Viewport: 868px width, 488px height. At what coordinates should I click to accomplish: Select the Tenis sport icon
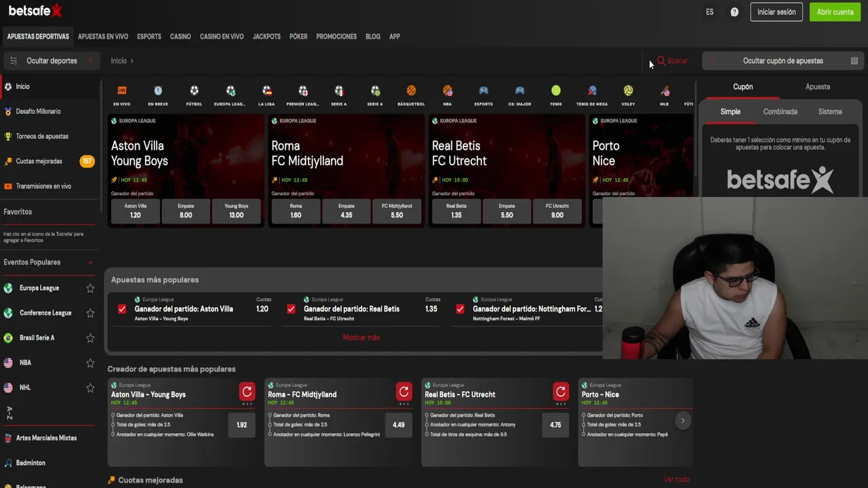556,91
